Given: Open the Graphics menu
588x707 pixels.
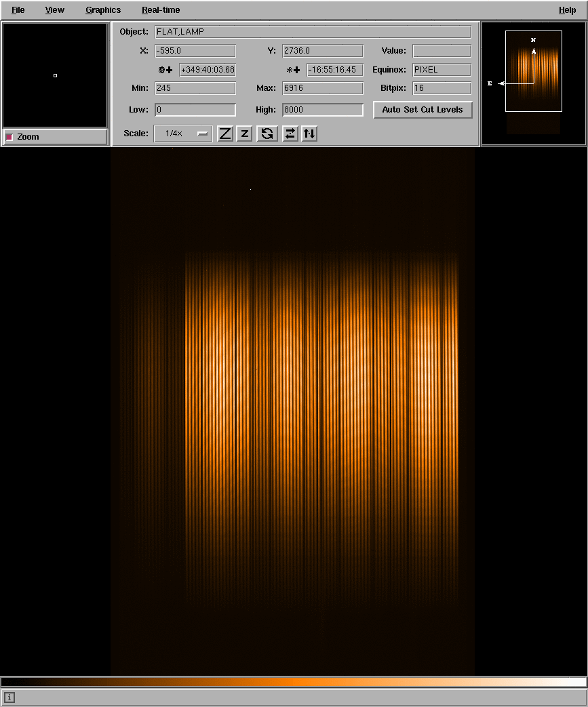Looking at the screenshot, I should [x=103, y=10].
